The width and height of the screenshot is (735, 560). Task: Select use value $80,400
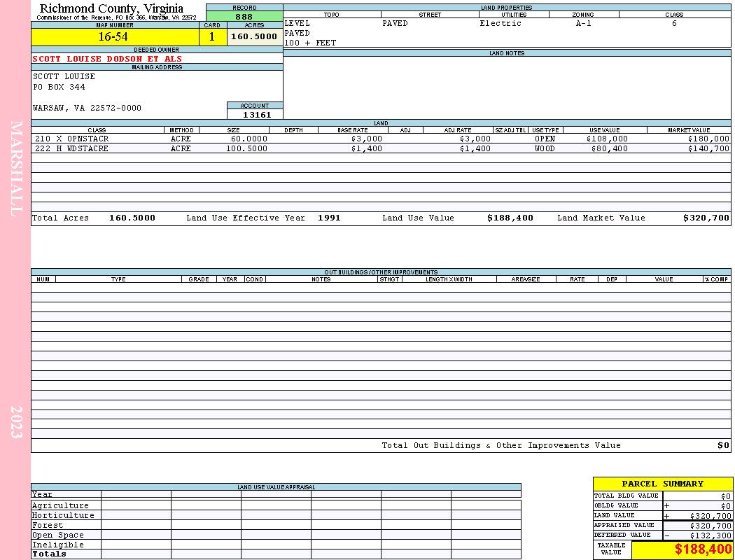pyautogui.click(x=610, y=148)
